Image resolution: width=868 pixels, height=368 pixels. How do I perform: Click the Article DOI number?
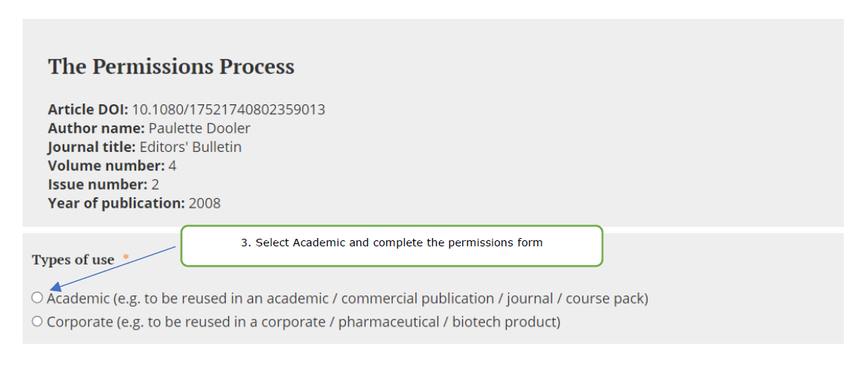[x=228, y=110]
